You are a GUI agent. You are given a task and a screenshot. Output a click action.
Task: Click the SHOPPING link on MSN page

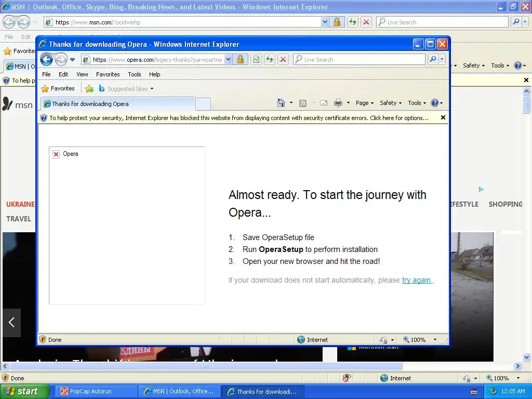[505, 204]
